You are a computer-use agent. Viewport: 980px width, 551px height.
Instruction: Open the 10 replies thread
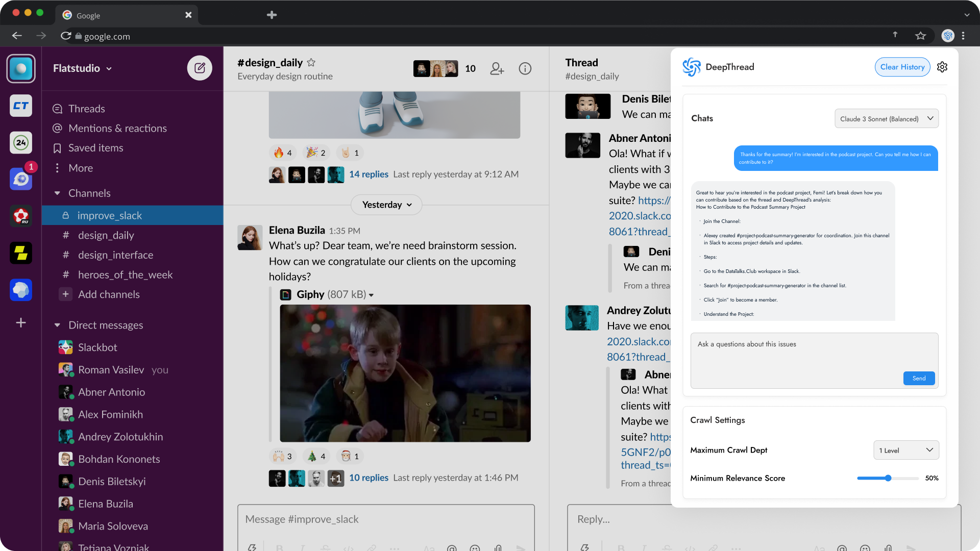point(369,478)
